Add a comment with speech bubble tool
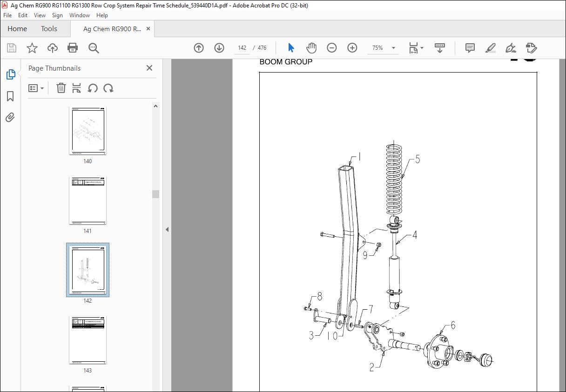 click(470, 48)
